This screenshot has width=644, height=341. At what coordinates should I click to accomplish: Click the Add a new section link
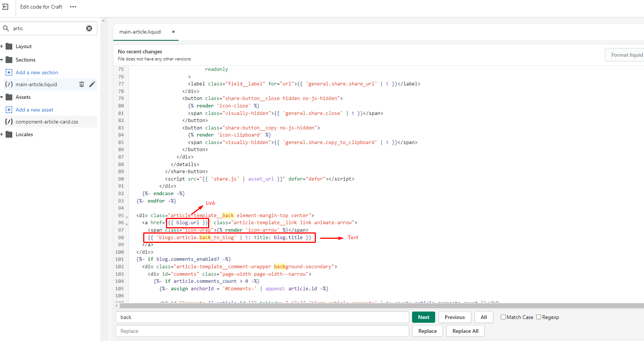click(x=37, y=72)
